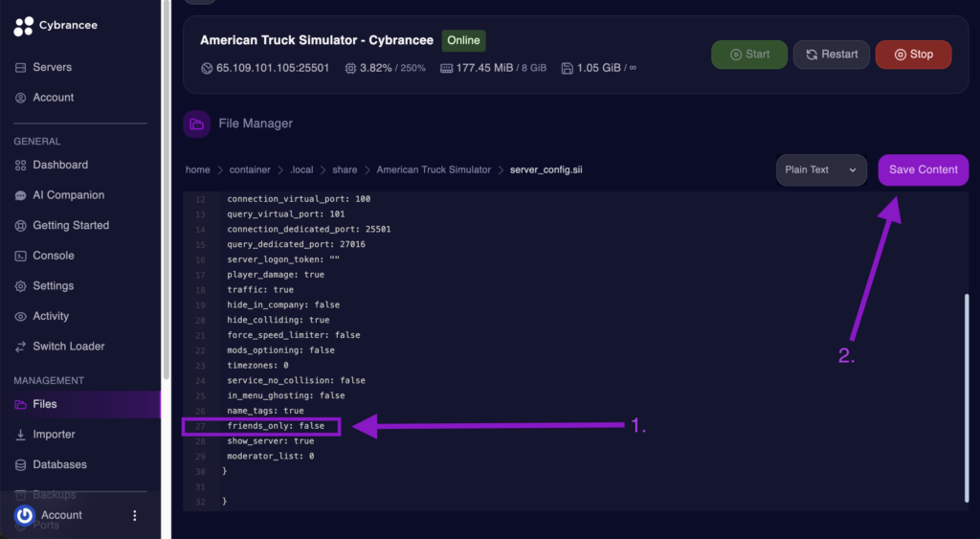The image size is (980, 539).
Task: Click the Files folder icon in sidebar
Action: click(x=21, y=405)
